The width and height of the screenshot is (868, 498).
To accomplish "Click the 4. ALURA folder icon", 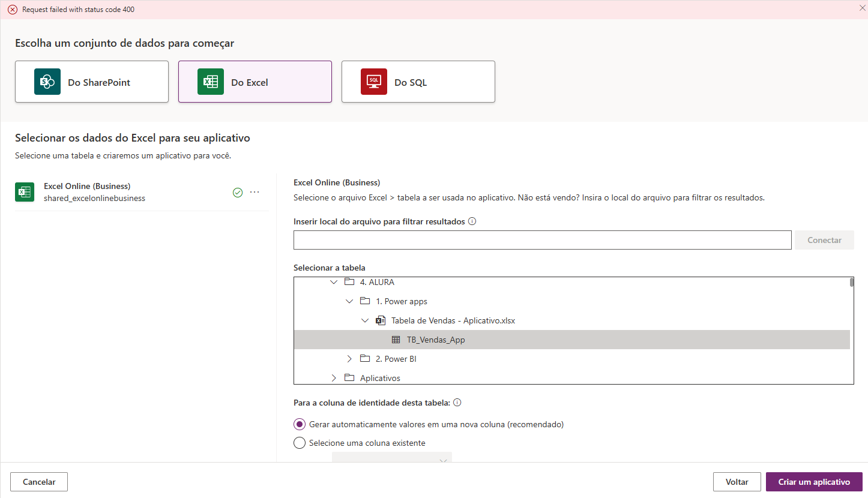I will 349,282.
